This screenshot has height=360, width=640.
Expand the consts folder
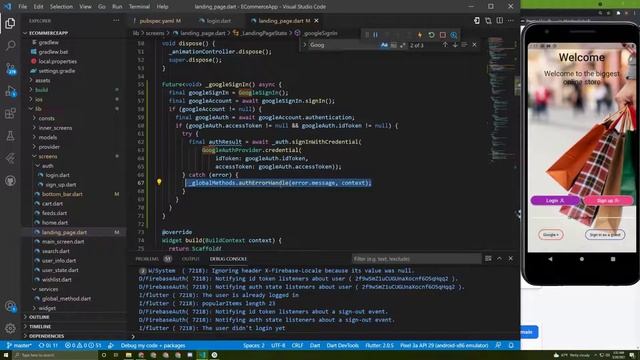coord(47,118)
